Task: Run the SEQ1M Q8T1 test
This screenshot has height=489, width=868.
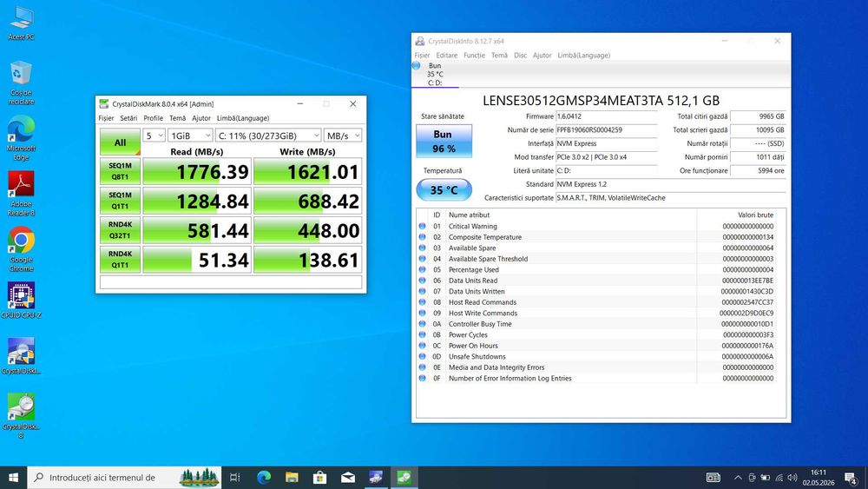Action: (x=120, y=172)
